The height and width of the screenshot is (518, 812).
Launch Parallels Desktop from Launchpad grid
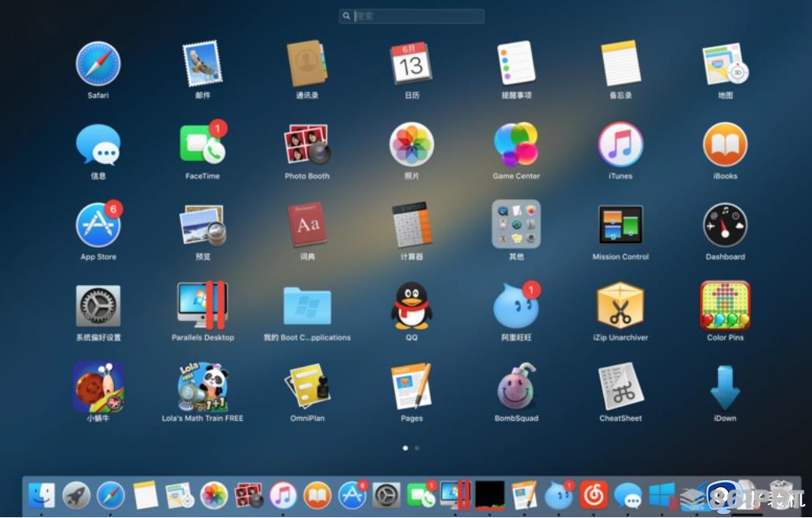pos(203,306)
